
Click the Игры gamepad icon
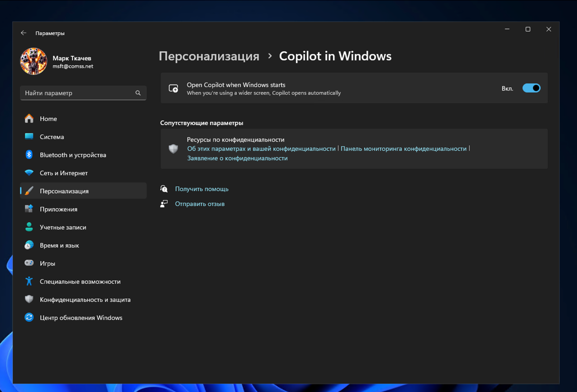(x=29, y=263)
